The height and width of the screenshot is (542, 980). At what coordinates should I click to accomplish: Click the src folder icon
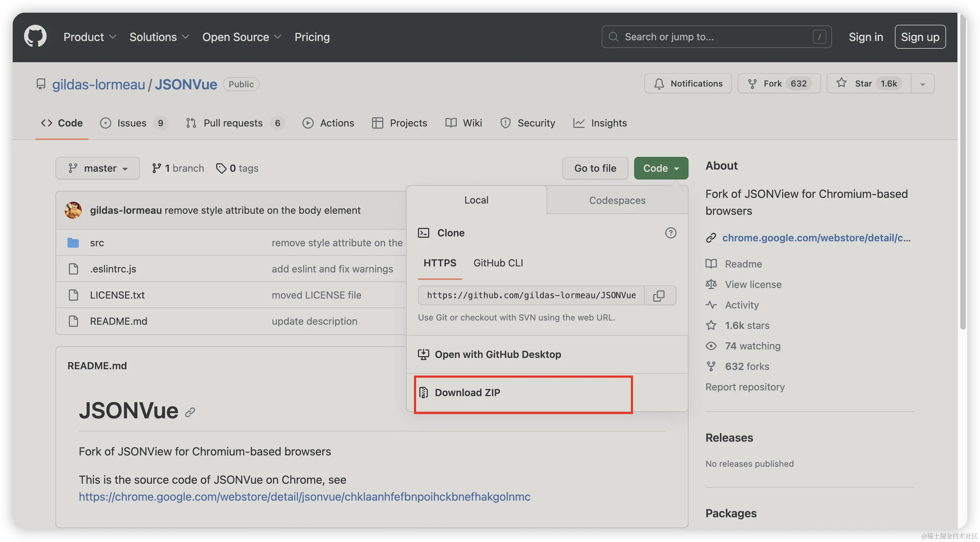(x=73, y=243)
